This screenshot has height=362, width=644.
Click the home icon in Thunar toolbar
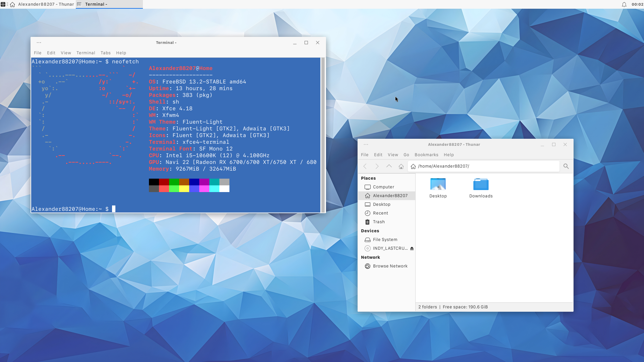(x=401, y=166)
